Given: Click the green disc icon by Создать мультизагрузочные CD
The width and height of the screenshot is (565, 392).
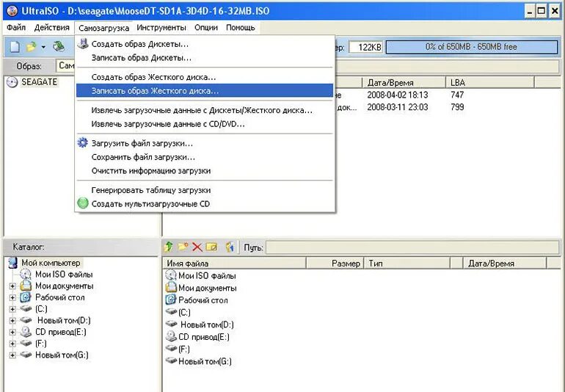Looking at the screenshot, I should tap(83, 203).
